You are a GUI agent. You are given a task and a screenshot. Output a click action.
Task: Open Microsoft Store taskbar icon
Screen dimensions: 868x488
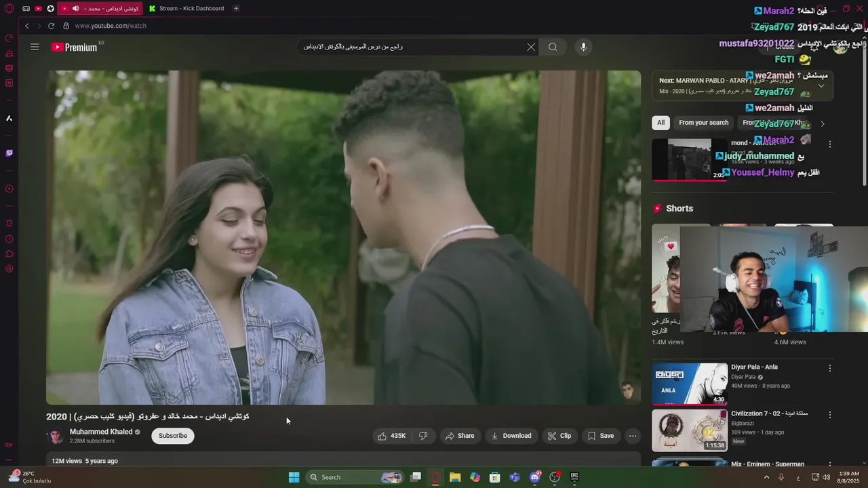click(x=495, y=477)
